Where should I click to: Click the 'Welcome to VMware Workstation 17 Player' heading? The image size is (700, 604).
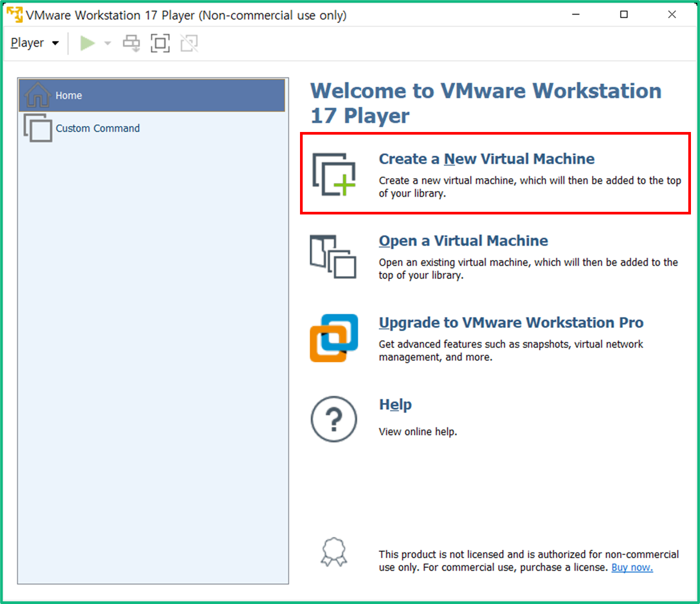click(x=486, y=103)
